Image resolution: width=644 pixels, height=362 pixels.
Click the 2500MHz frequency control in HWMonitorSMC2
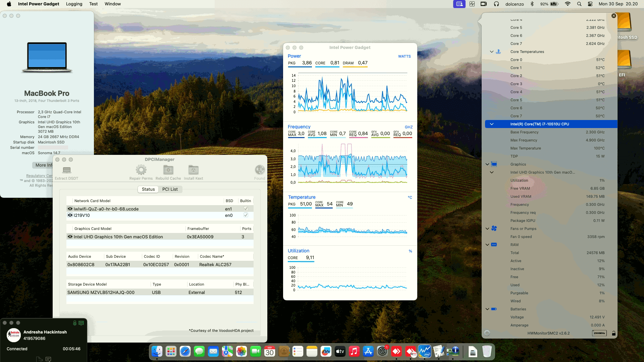coord(599,333)
